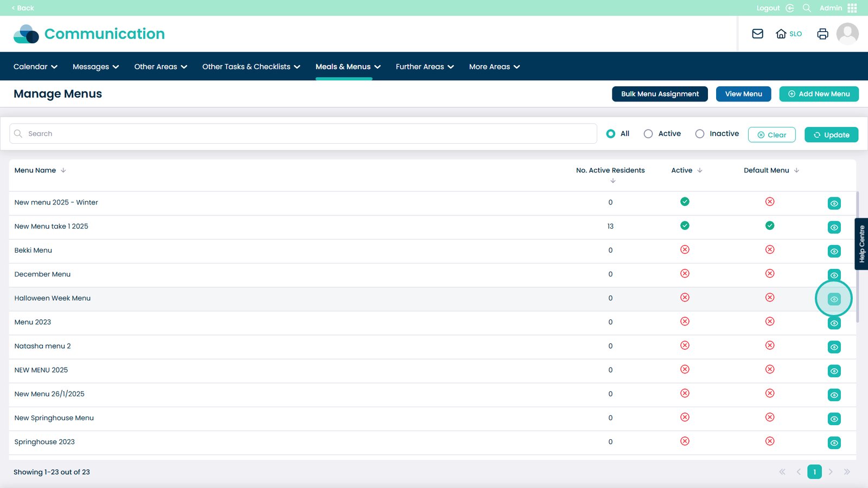868x488 pixels.
Task: Click the Add New Menu button
Action: coord(819,94)
